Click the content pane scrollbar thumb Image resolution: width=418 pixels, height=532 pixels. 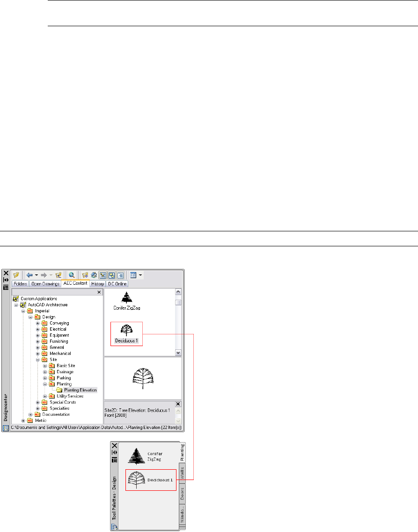pyautogui.click(x=178, y=303)
